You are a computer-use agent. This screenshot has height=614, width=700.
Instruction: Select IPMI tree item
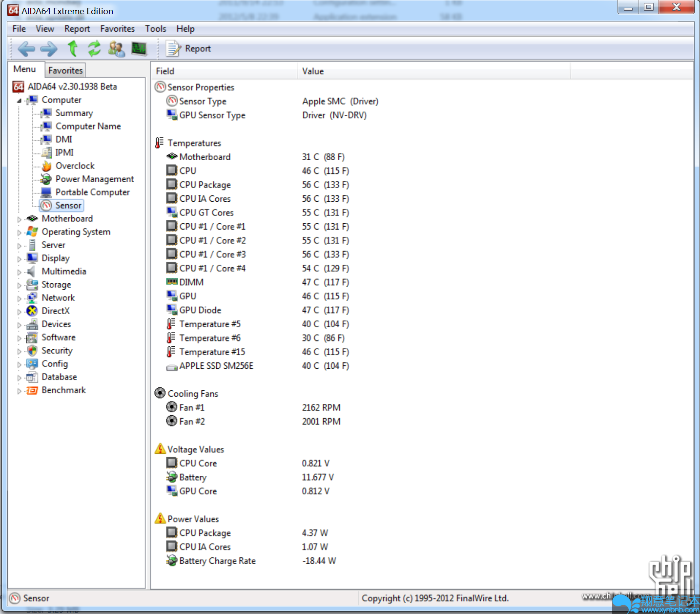pyautogui.click(x=64, y=153)
